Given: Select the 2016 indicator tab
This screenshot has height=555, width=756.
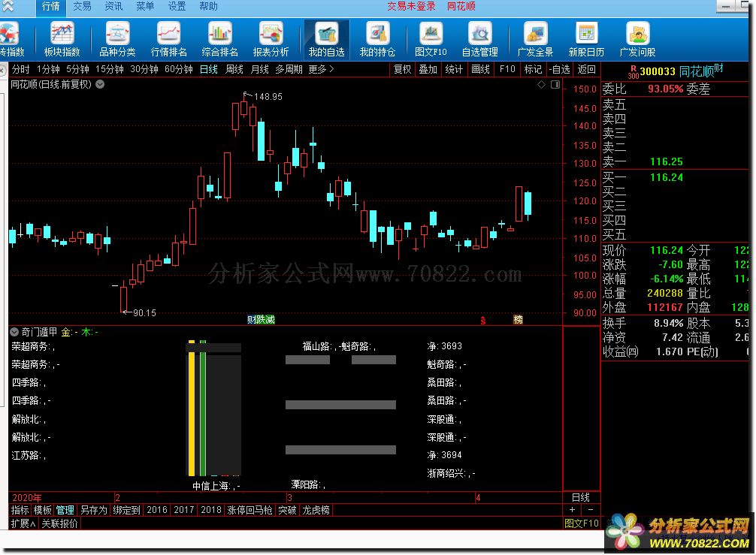Looking at the screenshot, I should [157, 510].
